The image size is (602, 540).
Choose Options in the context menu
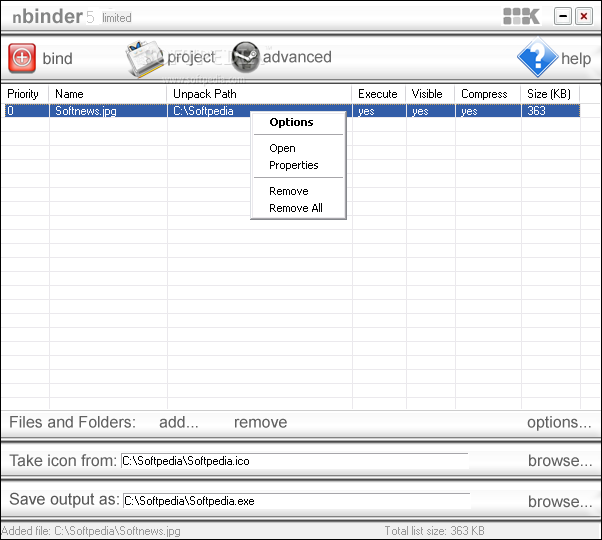pos(291,122)
